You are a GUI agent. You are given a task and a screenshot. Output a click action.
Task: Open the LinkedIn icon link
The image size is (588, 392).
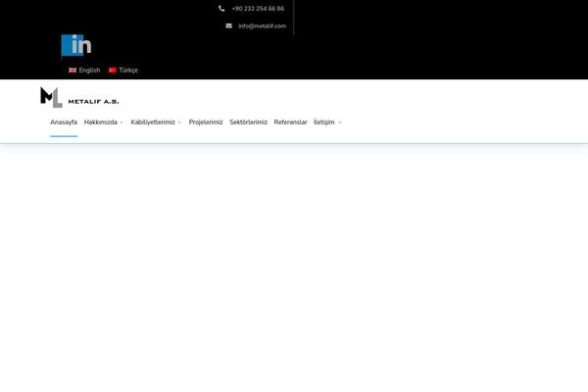[76, 45]
